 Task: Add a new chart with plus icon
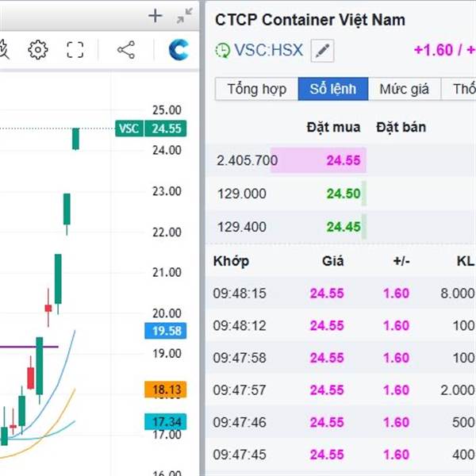click(155, 16)
